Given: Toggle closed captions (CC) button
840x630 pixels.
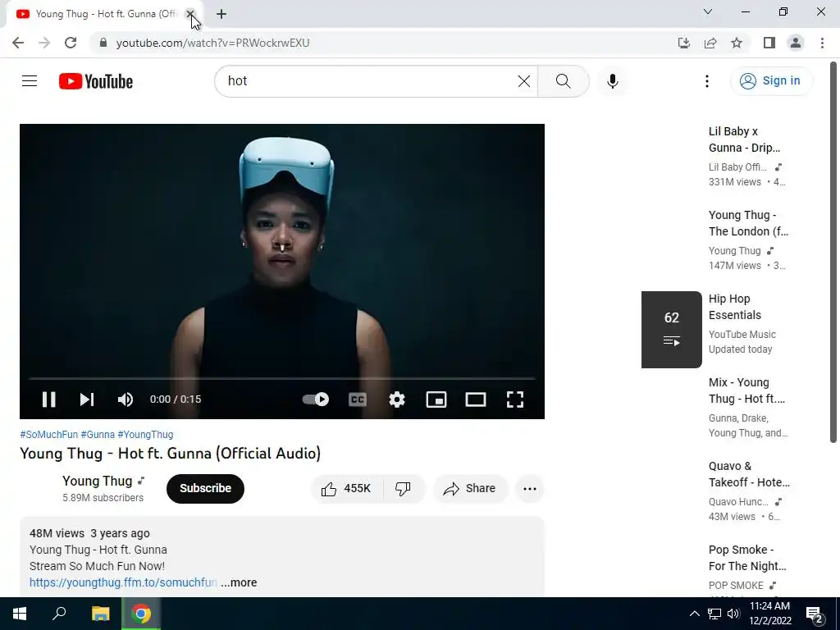Looking at the screenshot, I should pos(358,399).
